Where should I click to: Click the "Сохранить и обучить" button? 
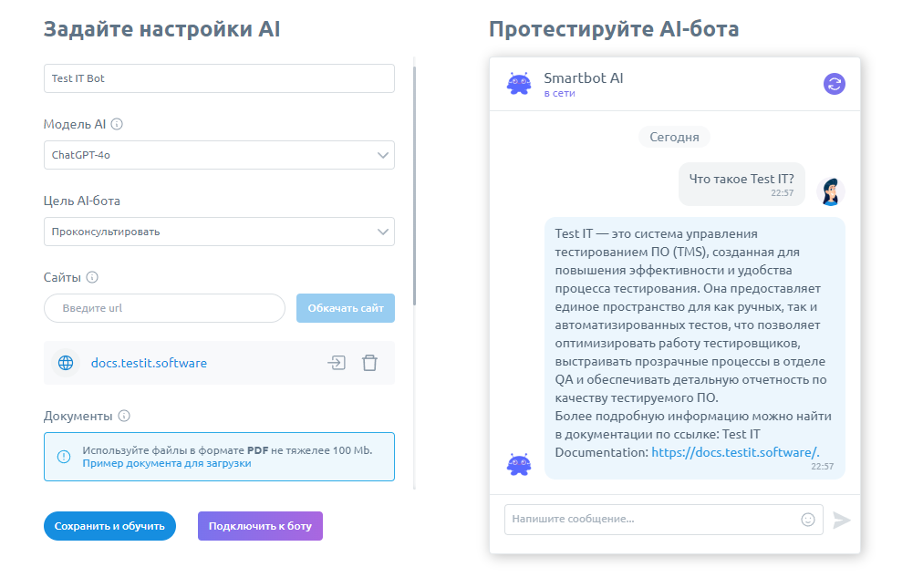point(109,526)
